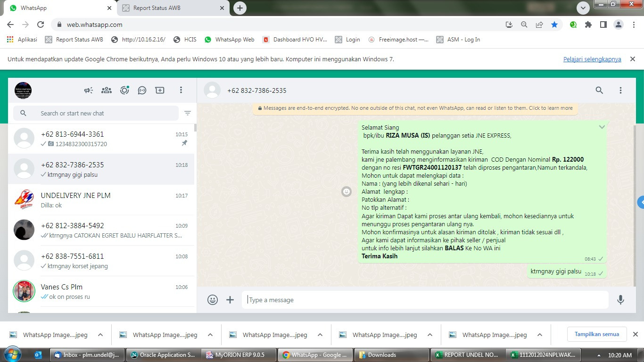Toggle the bookmark star
This screenshot has width=644, height=362.
pos(554,25)
